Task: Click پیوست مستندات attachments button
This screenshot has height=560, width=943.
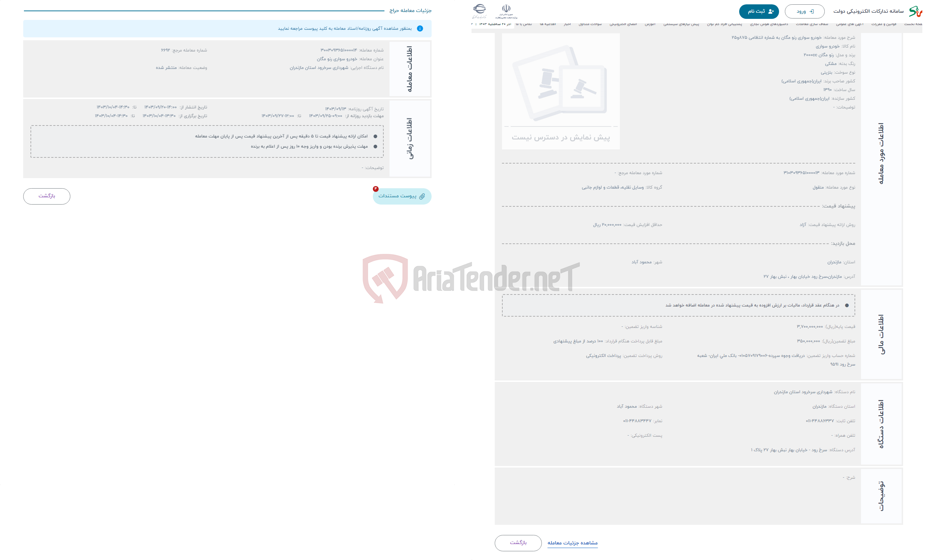Action: 400,195
